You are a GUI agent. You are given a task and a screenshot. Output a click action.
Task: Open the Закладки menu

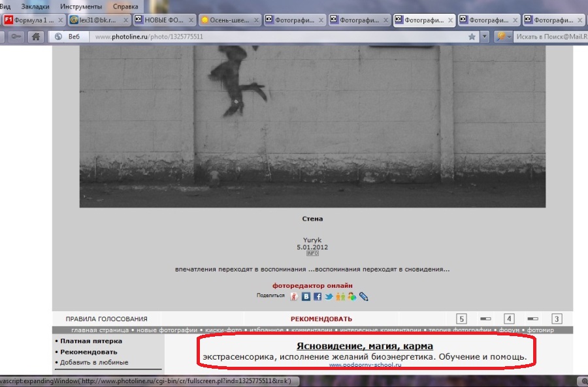pos(35,7)
